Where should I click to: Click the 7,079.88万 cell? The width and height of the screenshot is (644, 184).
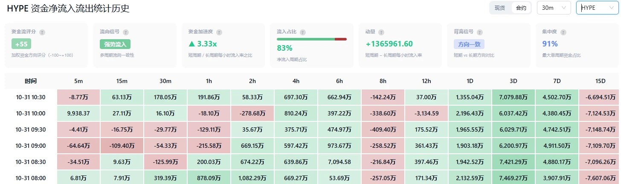(513, 97)
